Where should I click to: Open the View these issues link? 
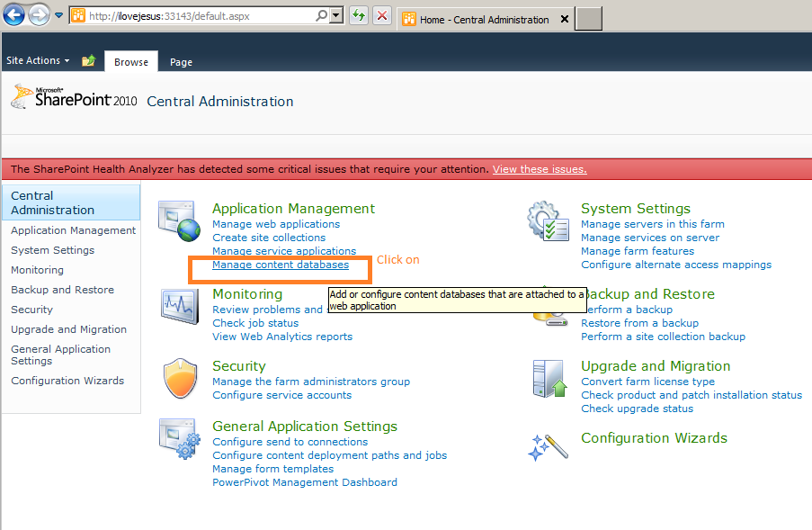540,169
